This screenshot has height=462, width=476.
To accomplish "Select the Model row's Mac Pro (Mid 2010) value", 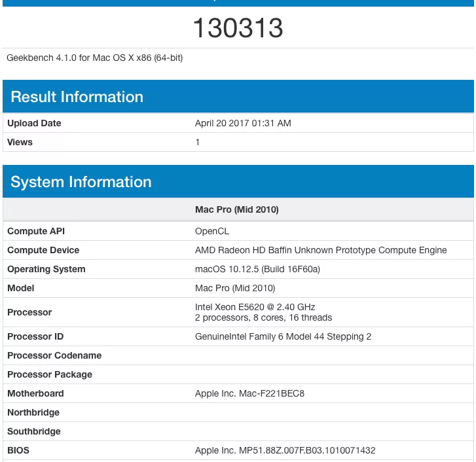I will pyautogui.click(x=235, y=288).
